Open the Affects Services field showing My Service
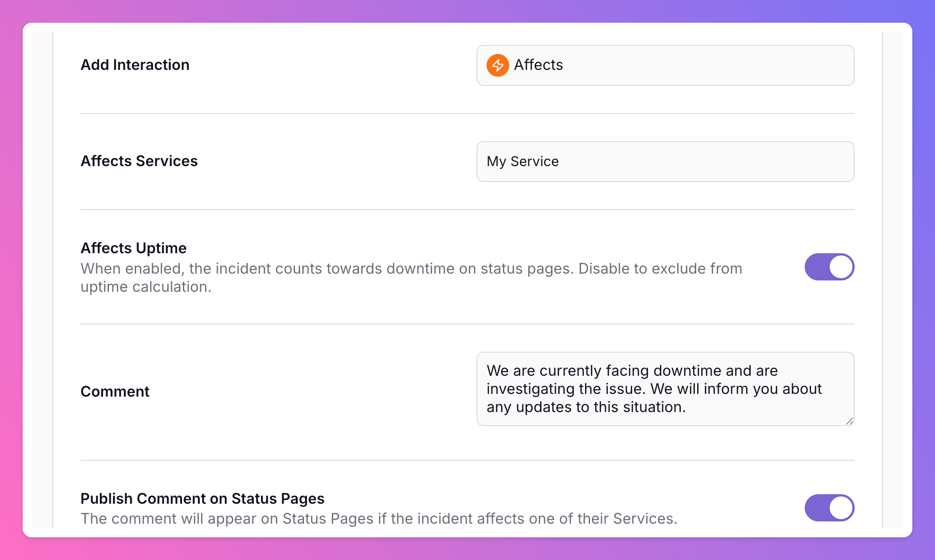Screen dimensions: 935x560 point(665,161)
